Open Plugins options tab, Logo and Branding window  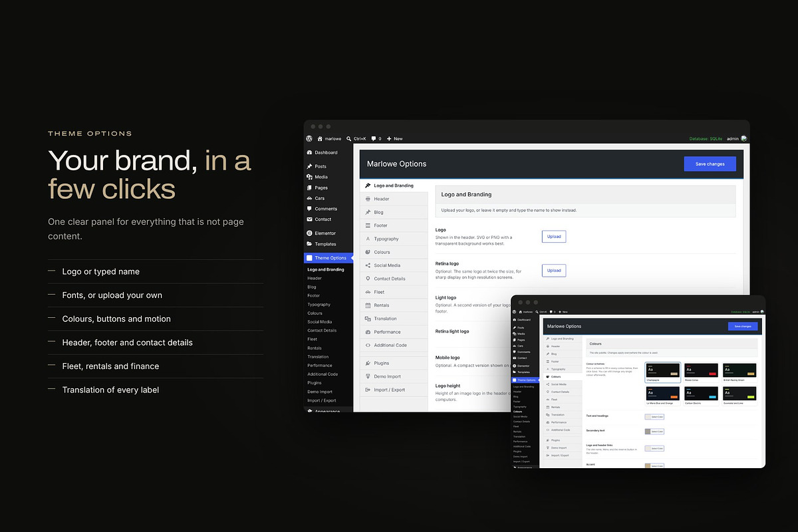pos(394,363)
